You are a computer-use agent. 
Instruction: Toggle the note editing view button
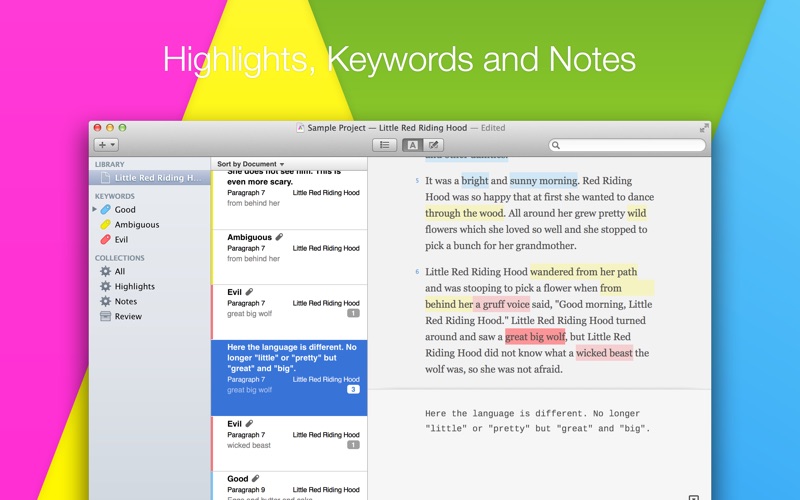[x=434, y=145]
